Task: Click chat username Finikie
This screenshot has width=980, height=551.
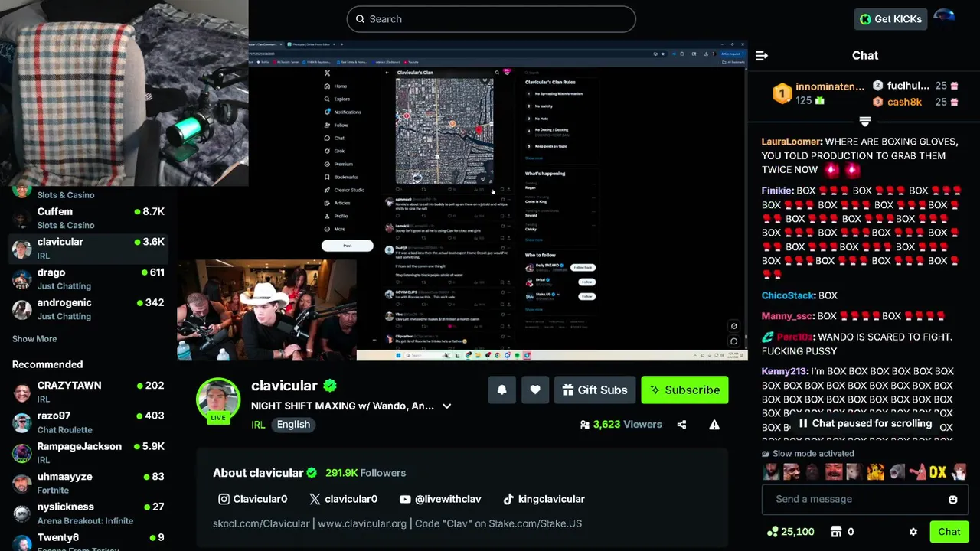Action: (x=776, y=191)
